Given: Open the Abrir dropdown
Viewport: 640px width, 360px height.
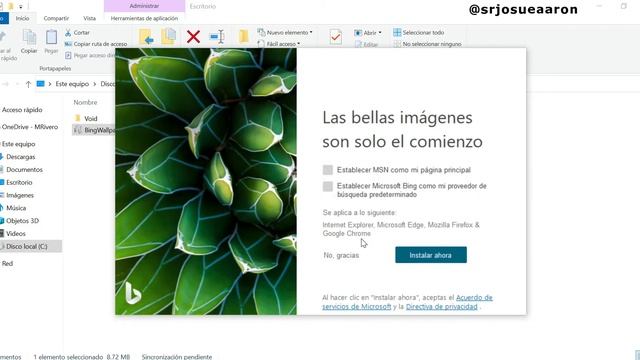Looking at the screenshot, I should click(367, 33).
